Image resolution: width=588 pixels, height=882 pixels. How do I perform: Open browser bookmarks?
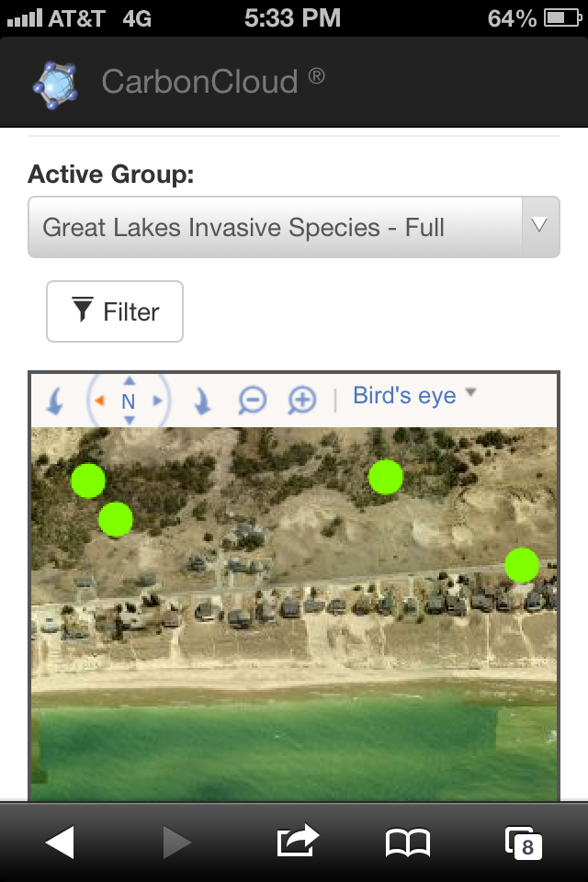click(x=408, y=842)
